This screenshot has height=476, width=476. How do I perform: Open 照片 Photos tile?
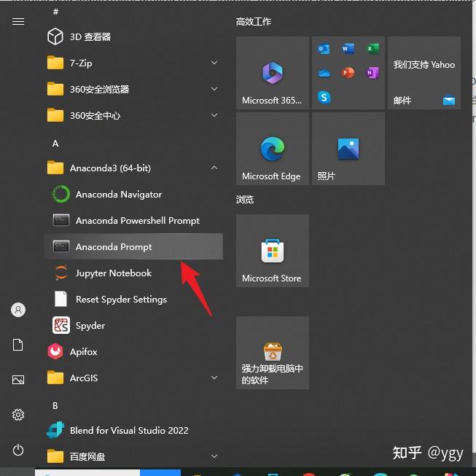[x=348, y=149]
